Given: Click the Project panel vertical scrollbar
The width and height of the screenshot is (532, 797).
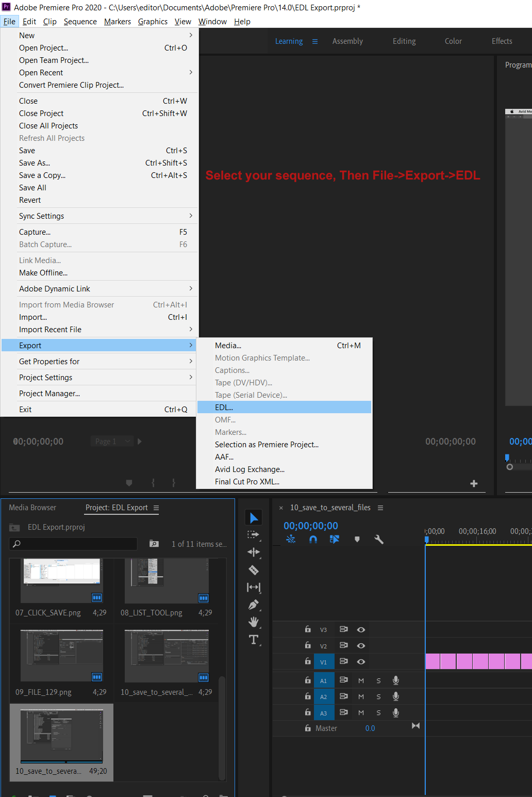Looking at the screenshot, I should (222, 727).
